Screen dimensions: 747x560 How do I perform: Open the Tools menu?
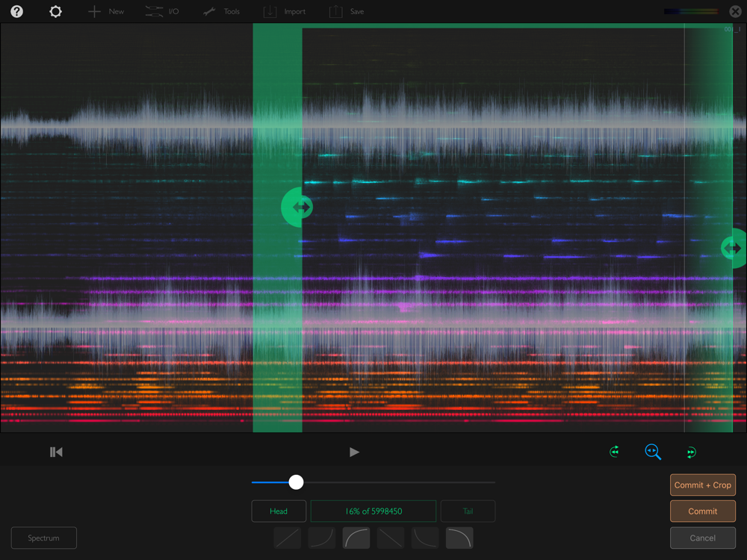(221, 12)
